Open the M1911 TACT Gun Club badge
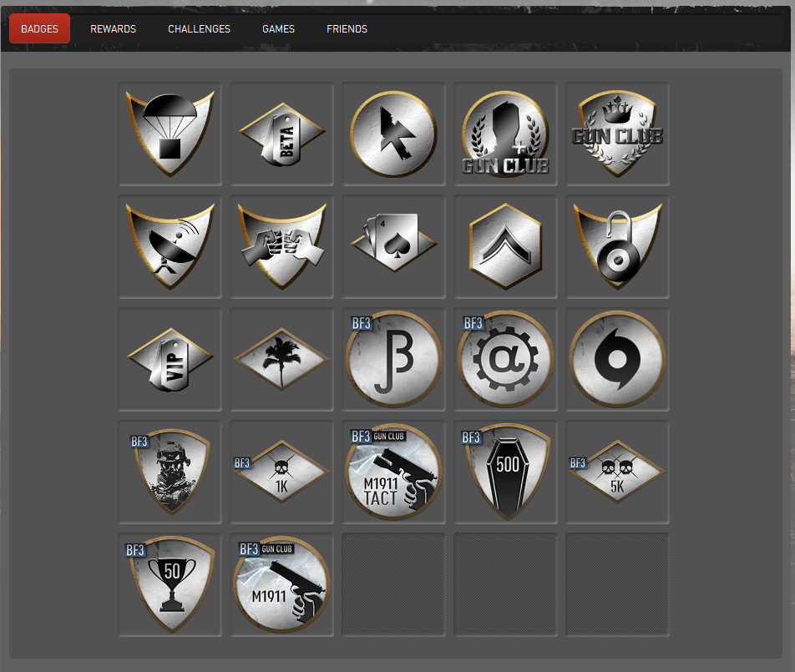 pos(394,472)
